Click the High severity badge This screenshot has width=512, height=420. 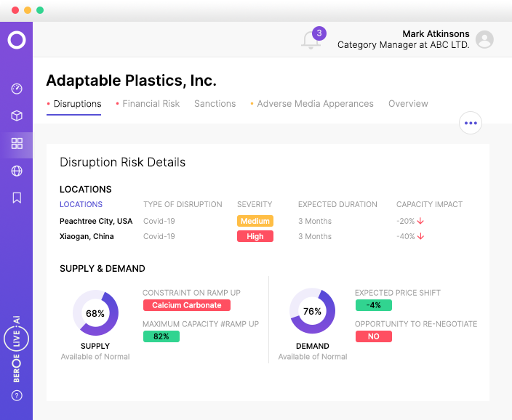click(x=255, y=236)
